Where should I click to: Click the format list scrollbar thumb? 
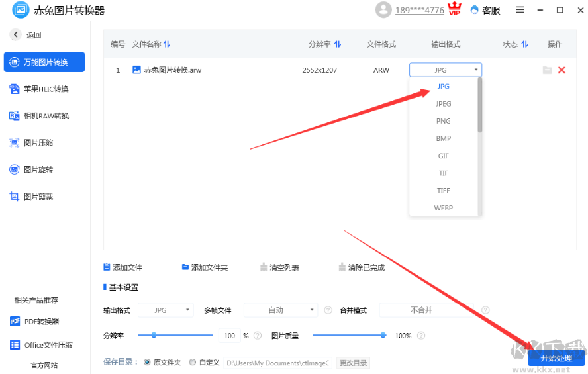pos(480,105)
